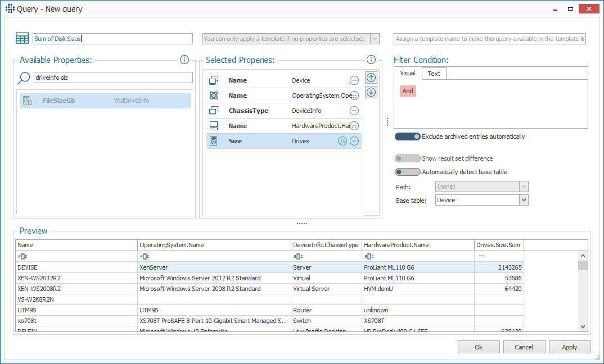The image size is (604, 364).
Task: Select the DEVISE cell in preview
Action: 76,267
